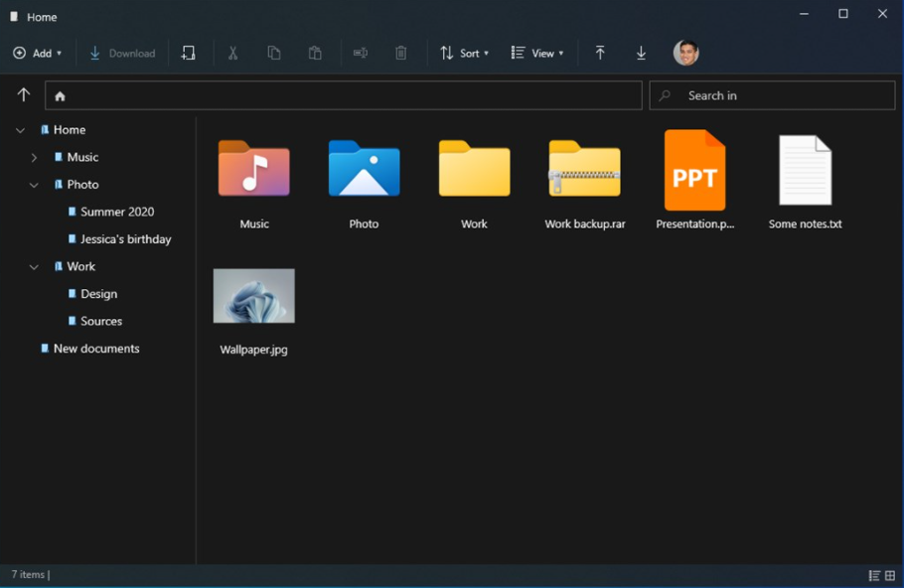904x588 pixels.
Task: Select the Wallpaper.jpg thumbnail
Action: click(x=253, y=296)
